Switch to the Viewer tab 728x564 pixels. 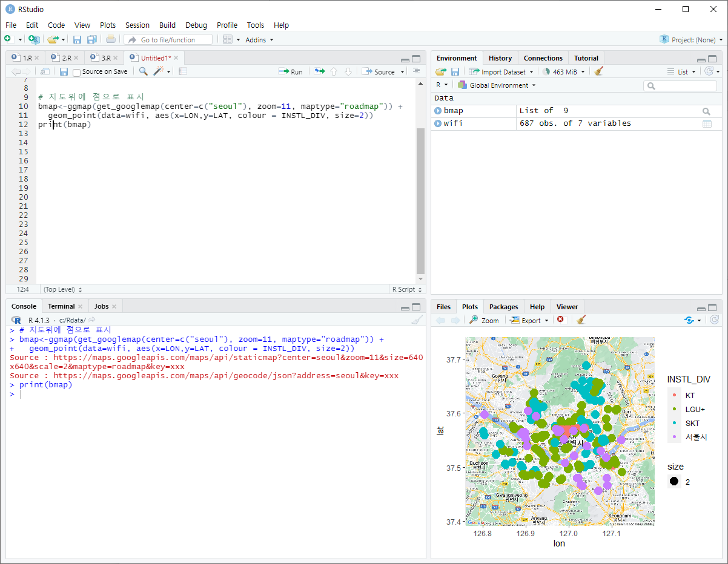tap(568, 307)
